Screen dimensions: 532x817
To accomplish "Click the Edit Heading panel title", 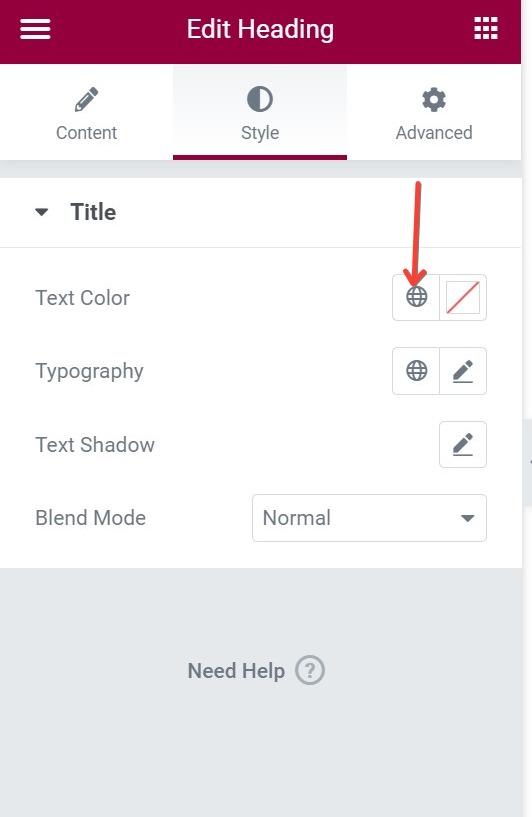I will pyautogui.click(x=260, y=30).
